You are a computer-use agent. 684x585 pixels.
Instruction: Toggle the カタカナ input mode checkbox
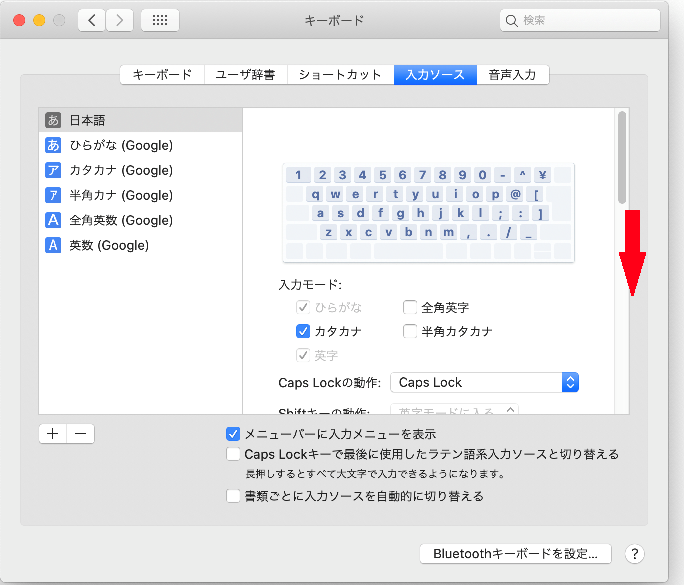click(303, 331)
